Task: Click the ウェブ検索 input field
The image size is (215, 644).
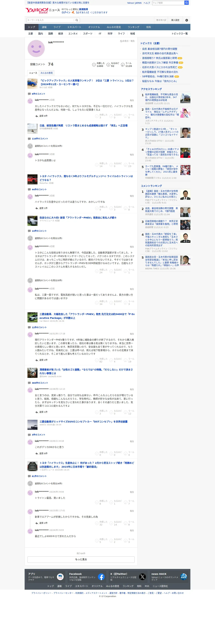Action: (x=168, y=3)
